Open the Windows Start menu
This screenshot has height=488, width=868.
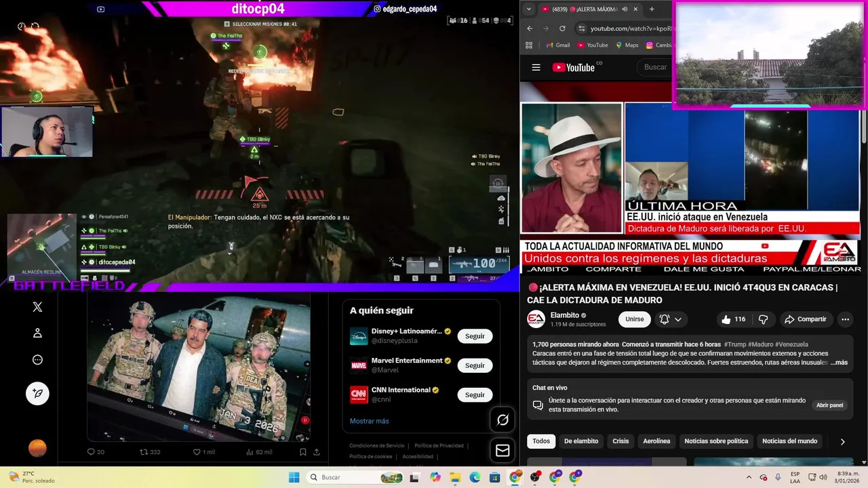tap(294, 477)
